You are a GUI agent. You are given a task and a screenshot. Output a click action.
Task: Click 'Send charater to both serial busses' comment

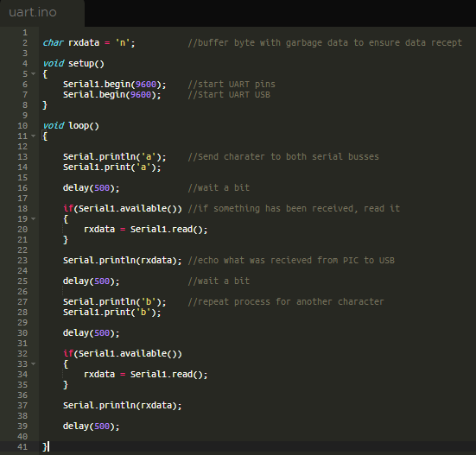pos(283,157)
